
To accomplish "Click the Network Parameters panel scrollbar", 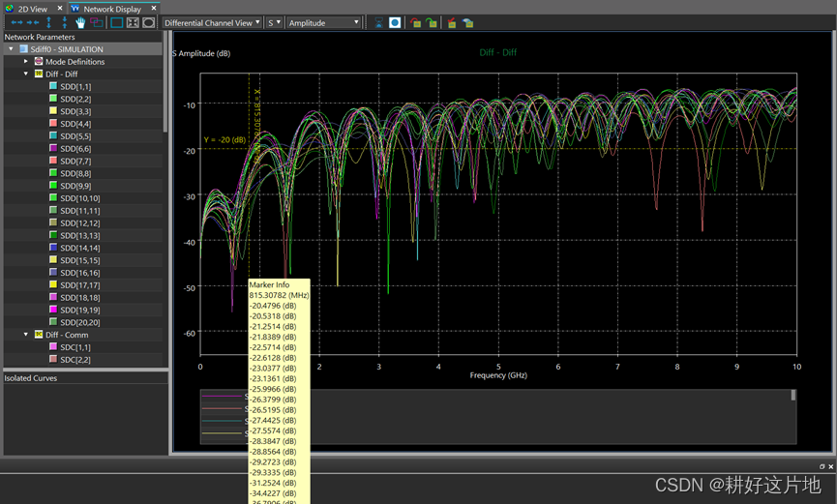I will coord(165,83).
